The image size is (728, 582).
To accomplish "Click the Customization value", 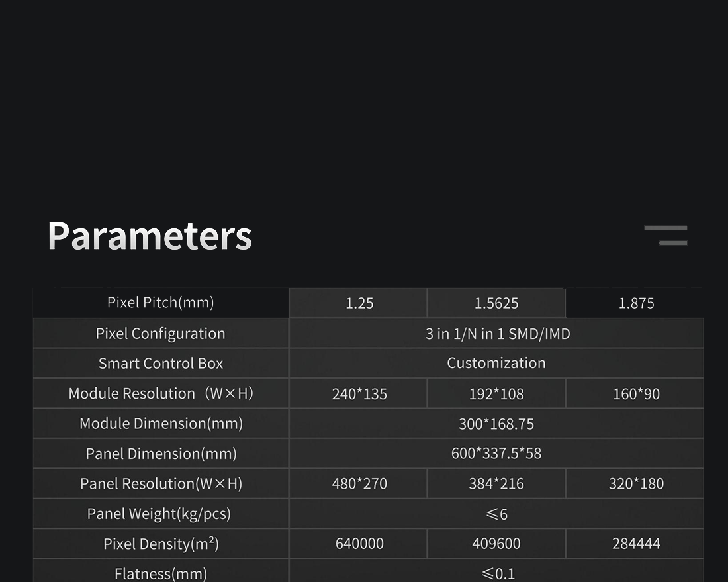I will pos(496,363).
